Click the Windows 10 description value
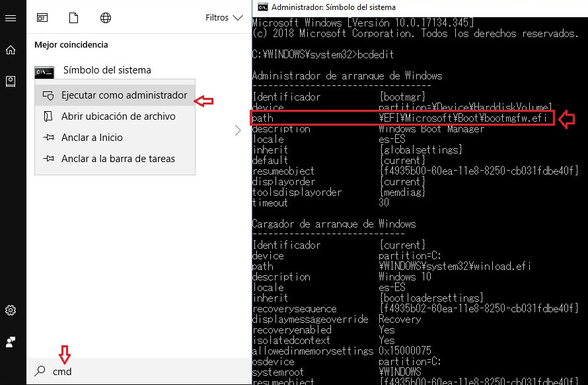 (405, 277)
